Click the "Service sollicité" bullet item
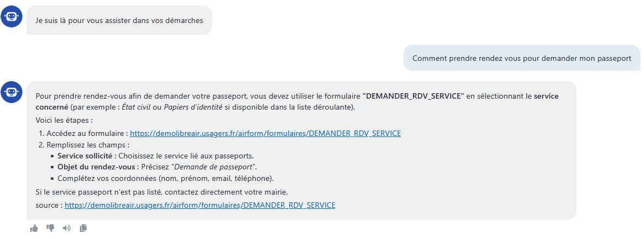644x239 pixels. coord(156,156)
